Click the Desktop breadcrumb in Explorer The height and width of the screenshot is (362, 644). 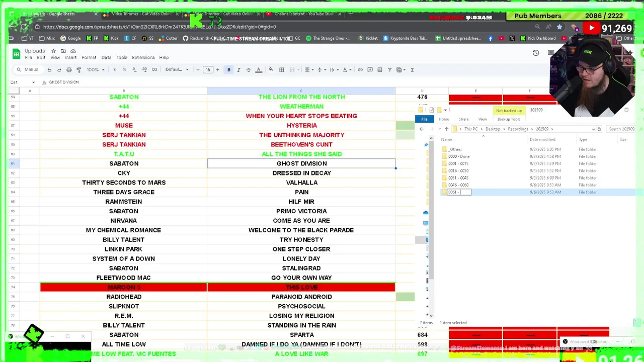(x=493, y=129)
